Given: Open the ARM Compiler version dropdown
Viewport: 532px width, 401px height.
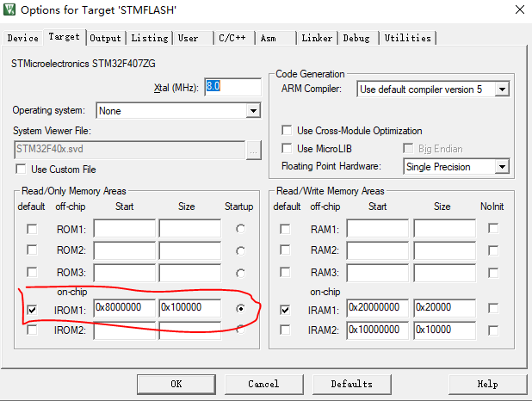Looking at the screenshot, I should coord(502,89).
